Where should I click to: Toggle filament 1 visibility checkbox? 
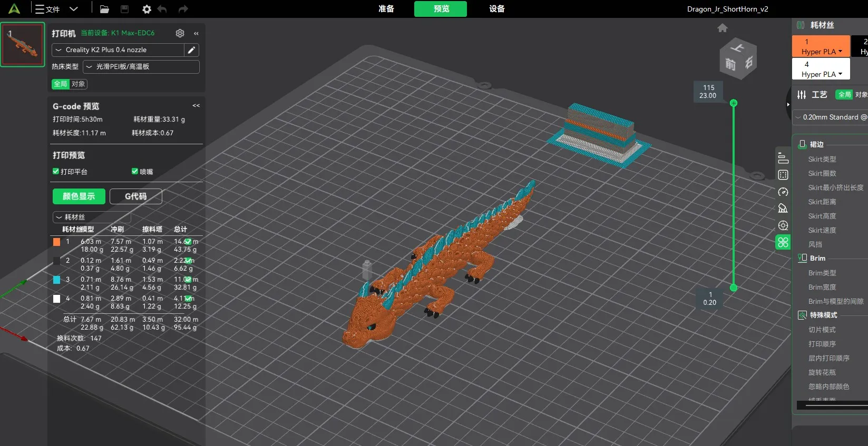pos(188,242)
